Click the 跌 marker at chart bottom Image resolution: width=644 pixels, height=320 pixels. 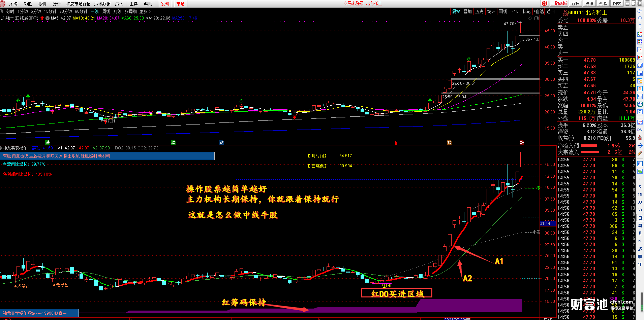[x=48, y=143]
